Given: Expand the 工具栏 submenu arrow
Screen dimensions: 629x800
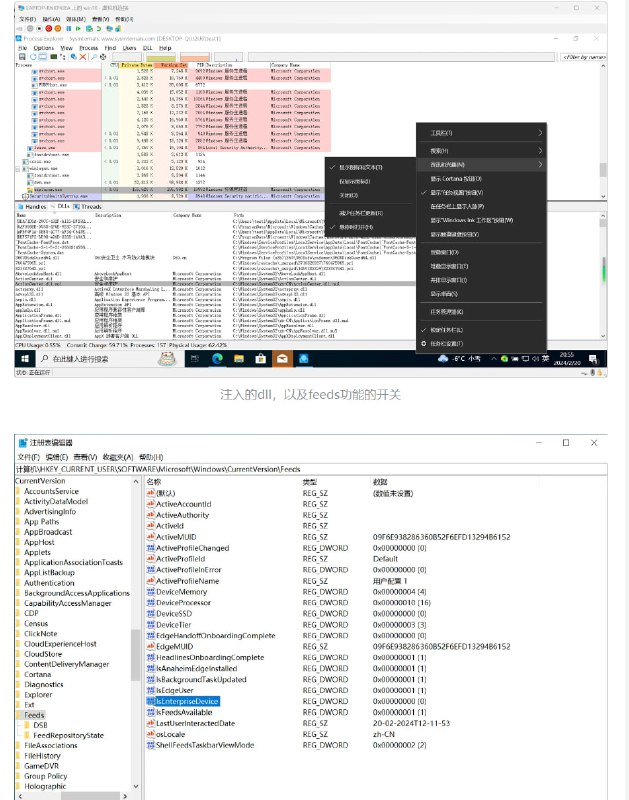Looking at the screenshot, I should (x=540, y=133).
